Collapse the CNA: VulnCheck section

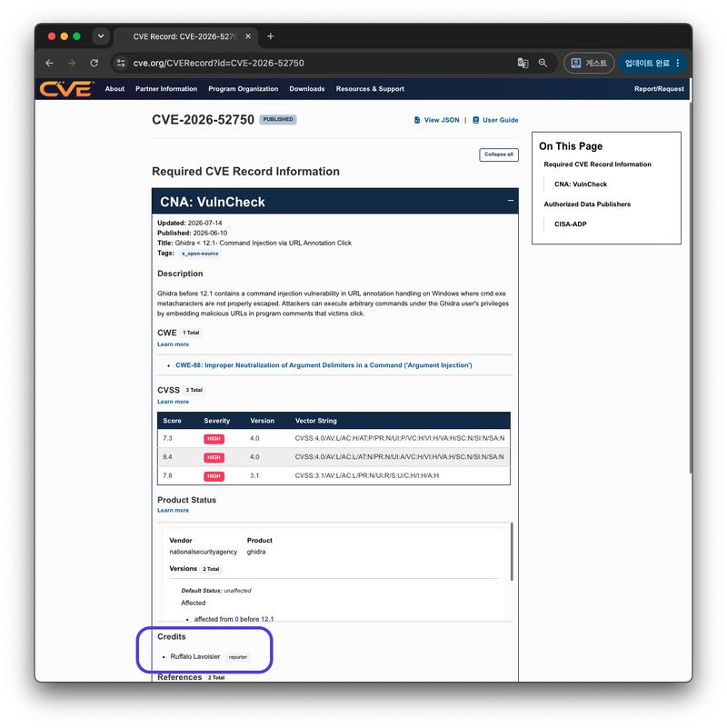pyautogui.click(x=510, y=201)
